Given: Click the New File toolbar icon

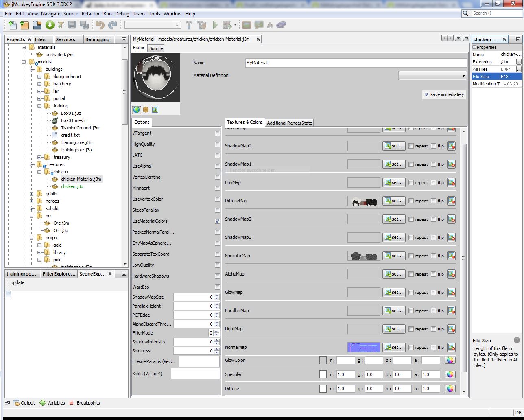Looking at the screenshot, I should (12, 25).
